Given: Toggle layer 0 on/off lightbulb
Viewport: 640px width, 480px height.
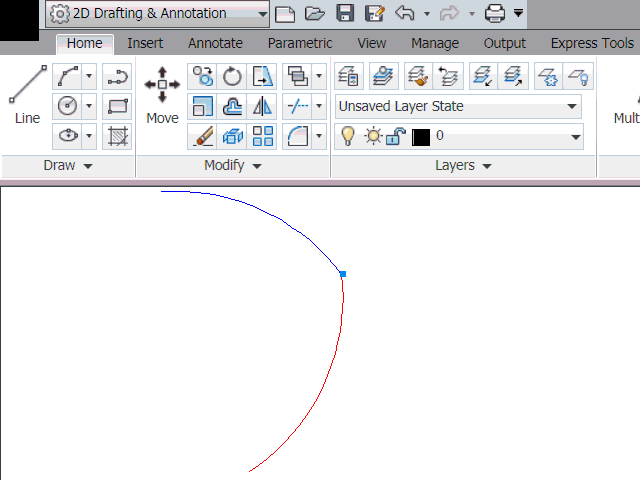Looking at the screenshot, I should pyautogui.click(x=348, y=136).
